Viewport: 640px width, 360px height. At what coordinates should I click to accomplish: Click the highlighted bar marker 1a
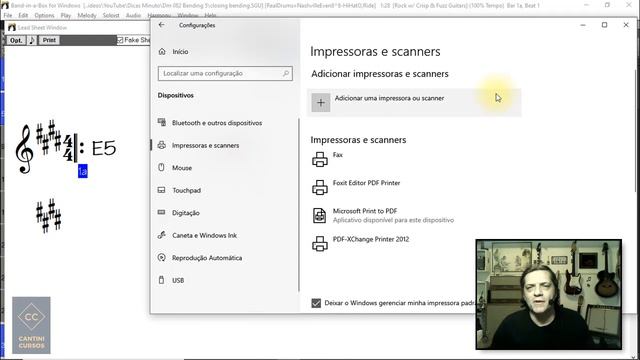[82, 171]
